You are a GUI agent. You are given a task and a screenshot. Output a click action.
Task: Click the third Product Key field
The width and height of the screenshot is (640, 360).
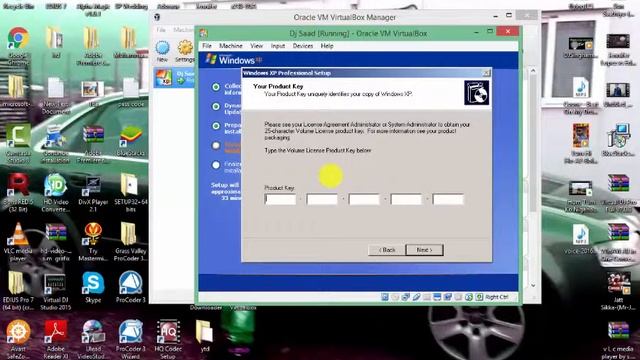click(364, 199)
